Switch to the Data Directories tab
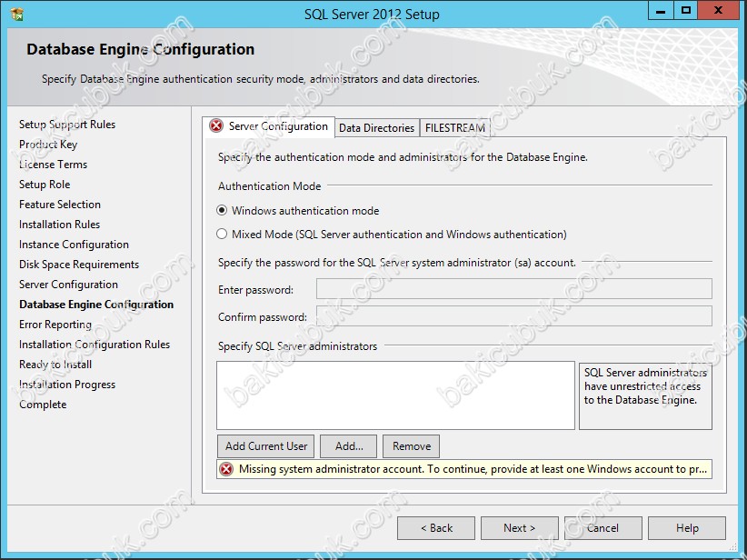Viewport: 747px width, 560px height. pyautogui.click(x=377, y=128)
